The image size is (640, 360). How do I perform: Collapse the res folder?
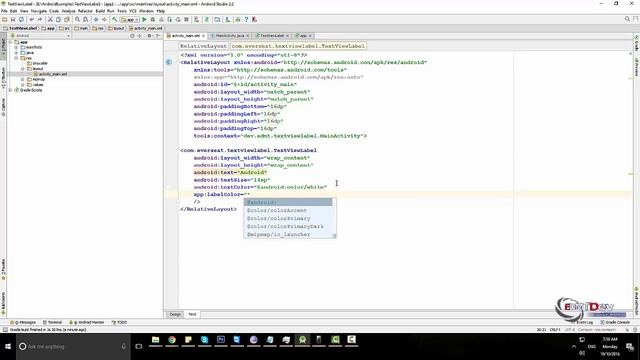coord(17,58)
